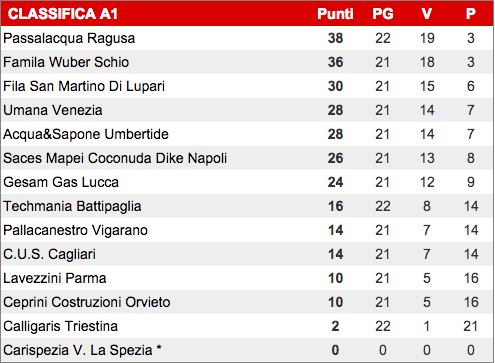Click the V column header
Viewport: 495px width, 363px height.
coord(427,14)
